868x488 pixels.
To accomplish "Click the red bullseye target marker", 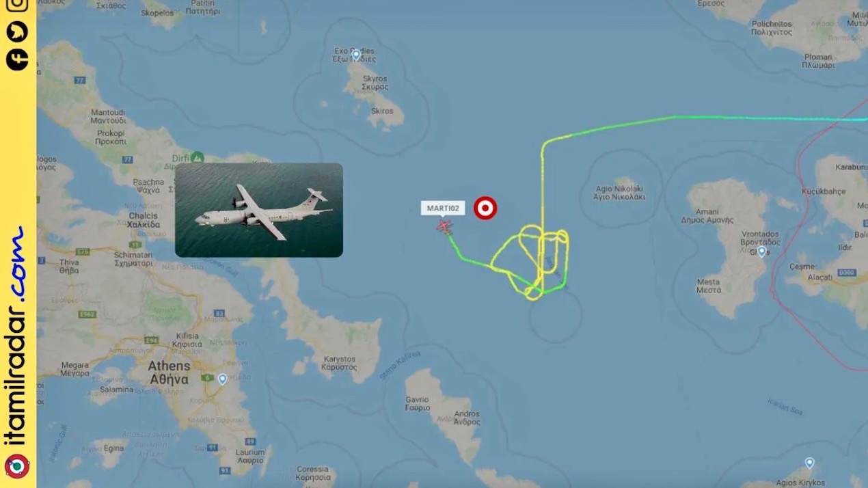I will [x=485, y=208].
